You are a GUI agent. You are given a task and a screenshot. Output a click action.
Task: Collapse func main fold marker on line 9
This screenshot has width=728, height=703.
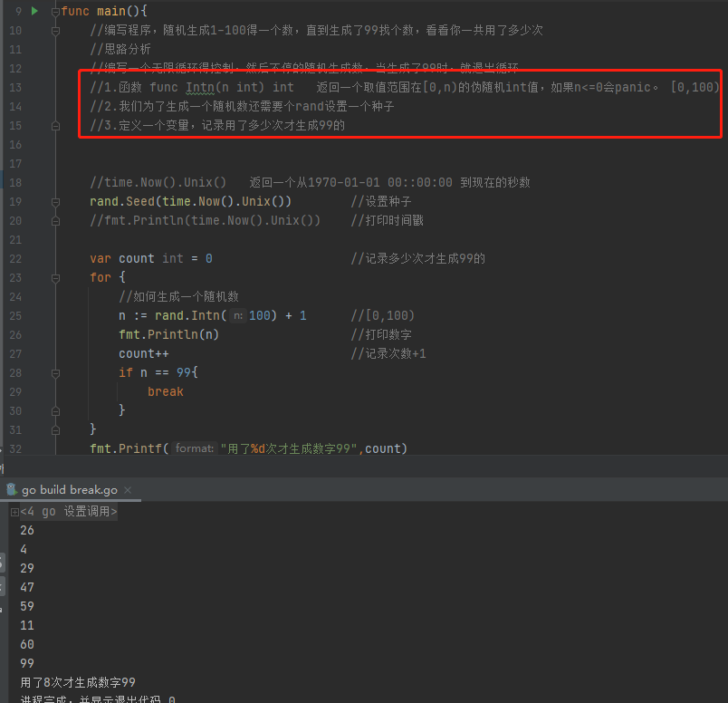pos(55,12)
